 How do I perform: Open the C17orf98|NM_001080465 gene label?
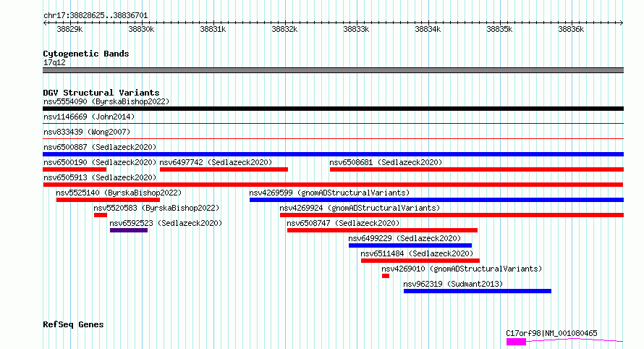click(551, 333)
